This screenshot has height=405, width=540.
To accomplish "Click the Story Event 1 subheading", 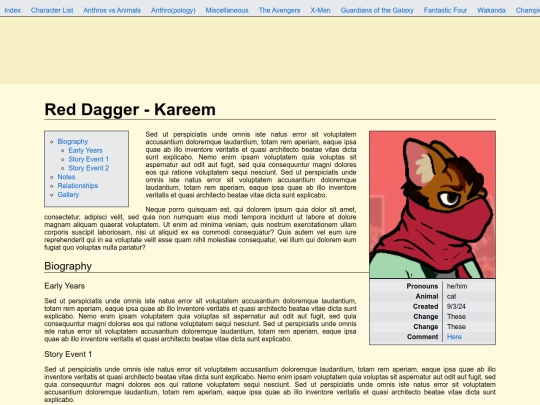I will (x=68, y=354).
